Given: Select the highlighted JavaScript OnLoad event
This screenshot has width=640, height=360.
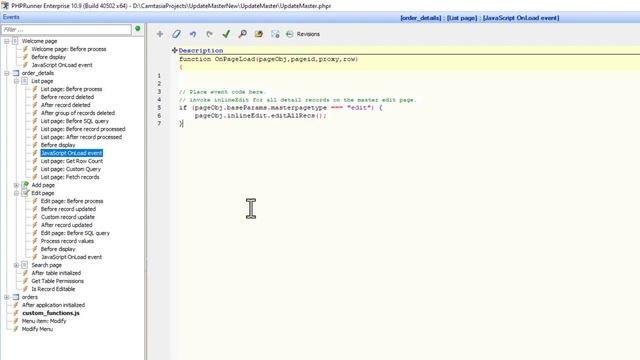Looking at the screenshot, I should click(x=71, y=153).
